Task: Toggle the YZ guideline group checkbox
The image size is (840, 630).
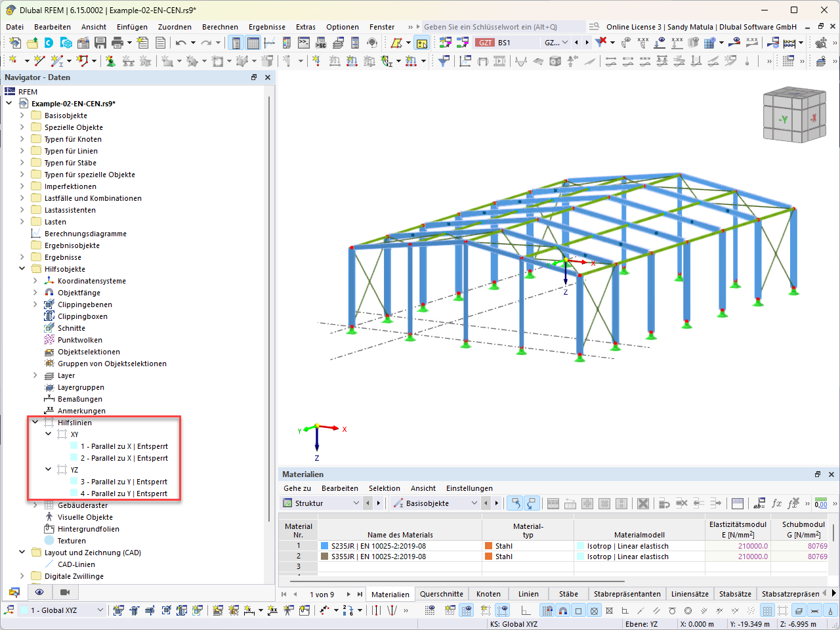Action: [62, 470]
